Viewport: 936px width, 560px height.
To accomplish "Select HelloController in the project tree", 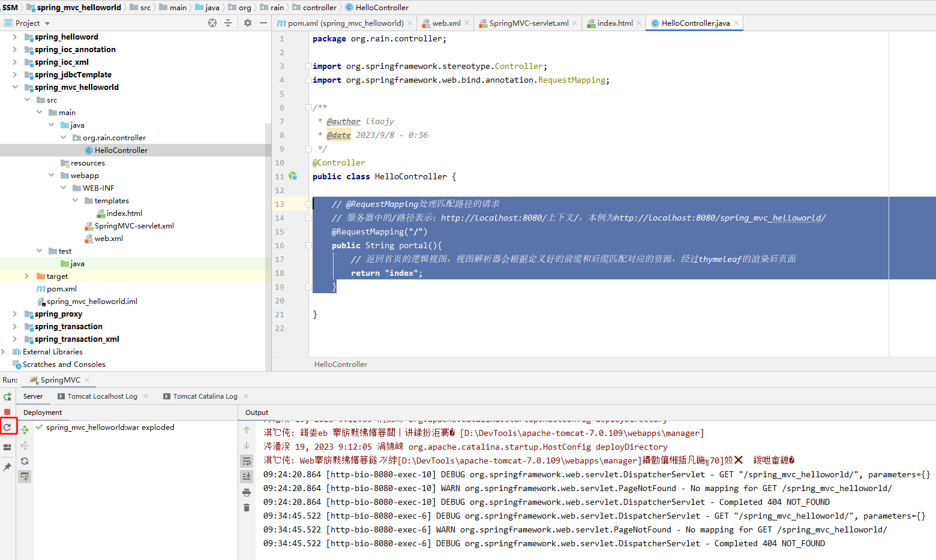I will 121,150.
